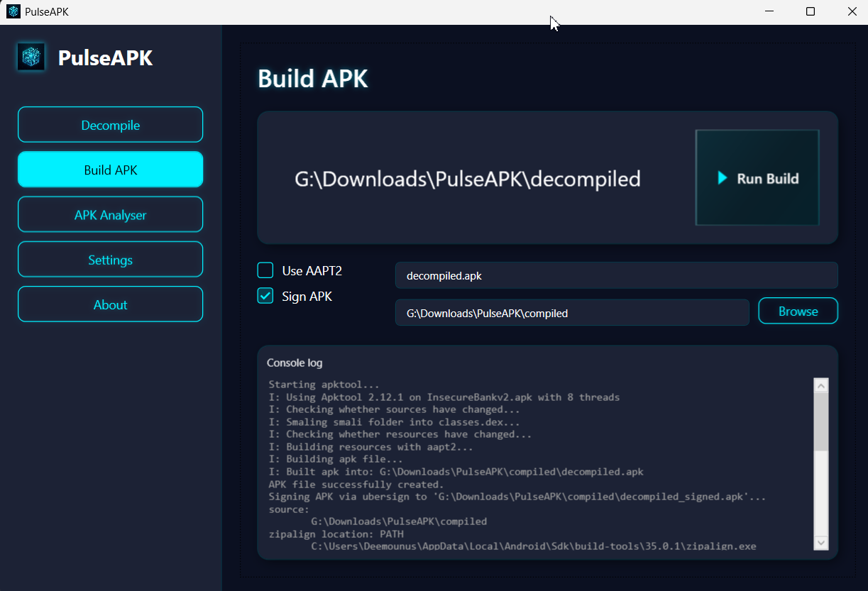Maximize the PulseAPK window
This screenshot has height=591, width=868.
point(811,11)
